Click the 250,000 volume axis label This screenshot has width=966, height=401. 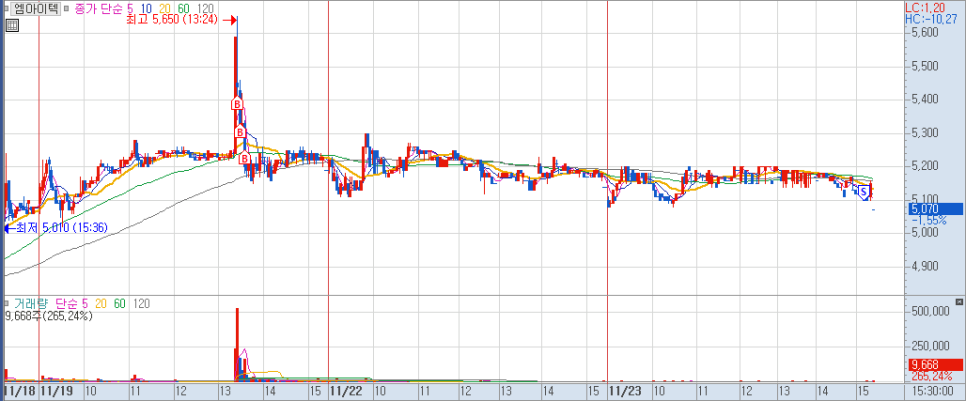[x=930, y=346]
